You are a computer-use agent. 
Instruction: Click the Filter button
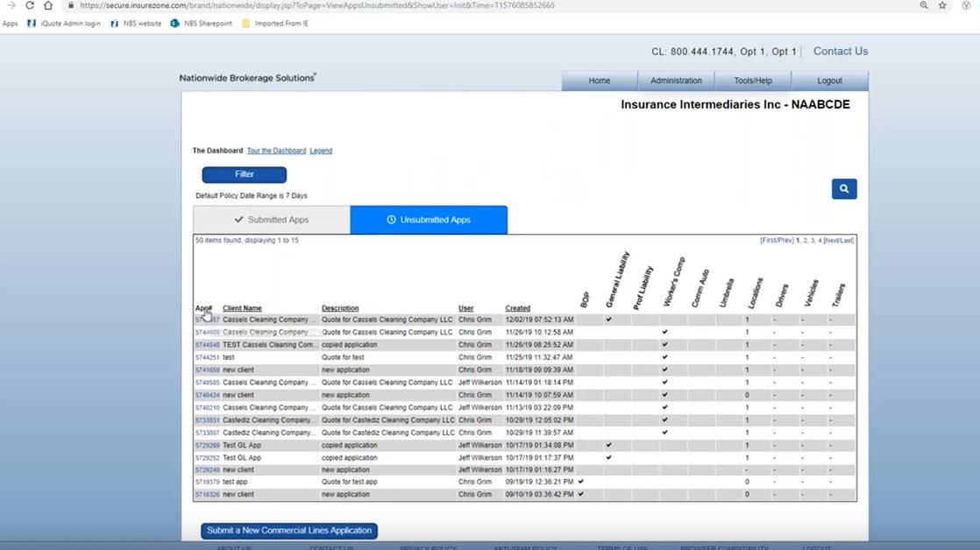pos(244,174)
